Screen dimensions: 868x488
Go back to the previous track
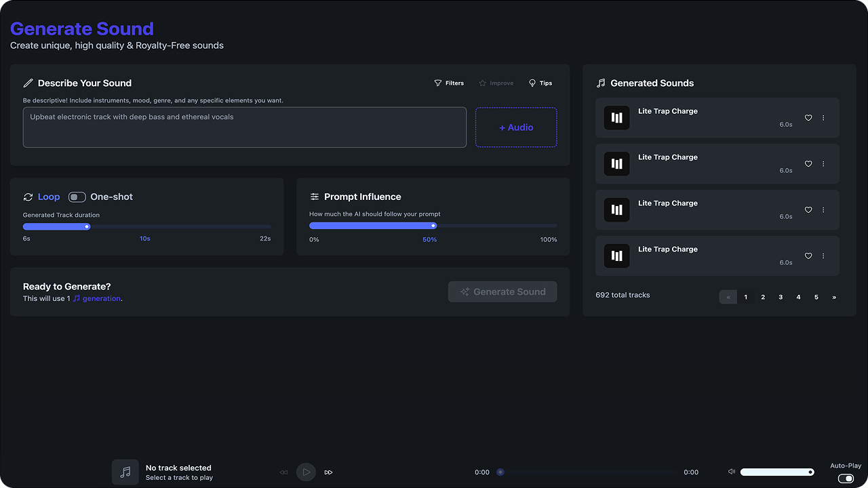point(283,472)
